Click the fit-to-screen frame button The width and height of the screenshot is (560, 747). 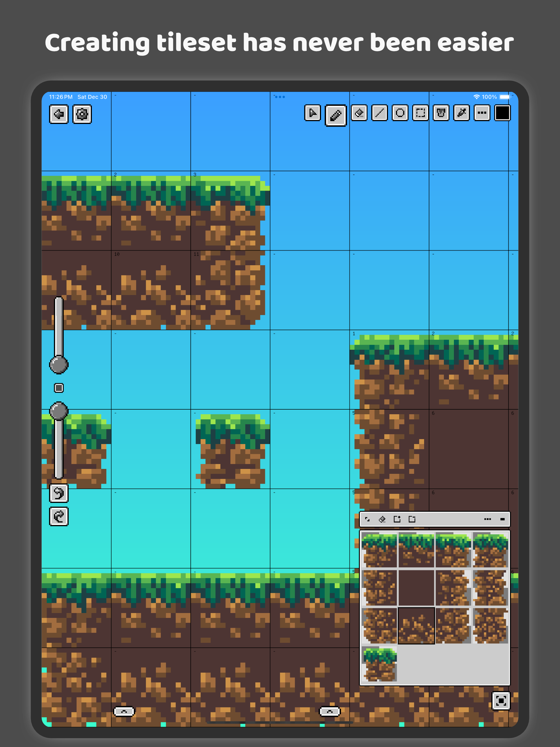pyautogui.click(x=501, y=701)
